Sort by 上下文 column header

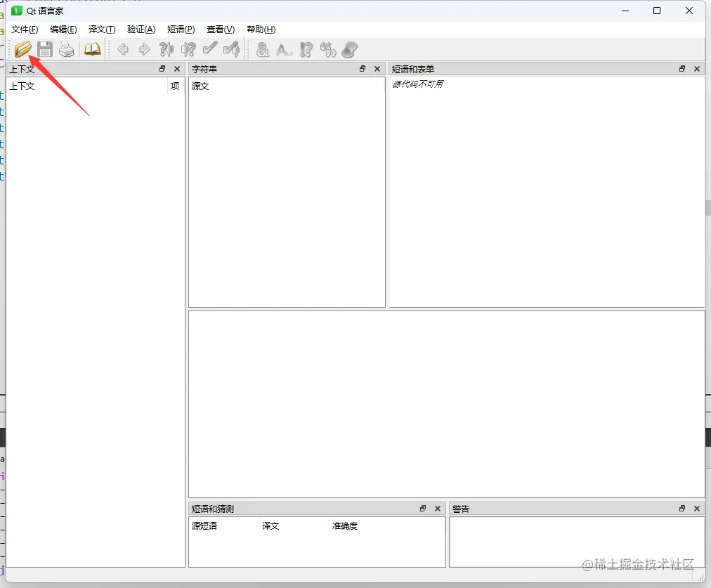click(x=86, y=86)
